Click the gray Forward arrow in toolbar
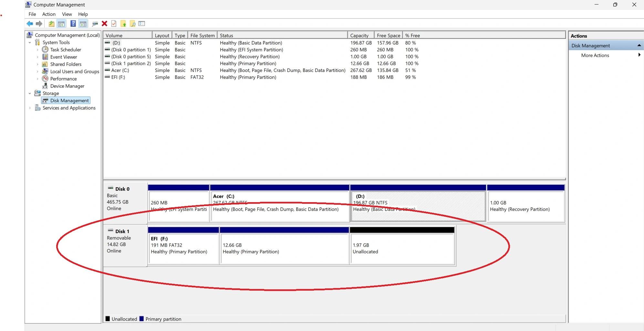This screenshot has height=331, width=644. pyautogui.click(x=39, y=24)
